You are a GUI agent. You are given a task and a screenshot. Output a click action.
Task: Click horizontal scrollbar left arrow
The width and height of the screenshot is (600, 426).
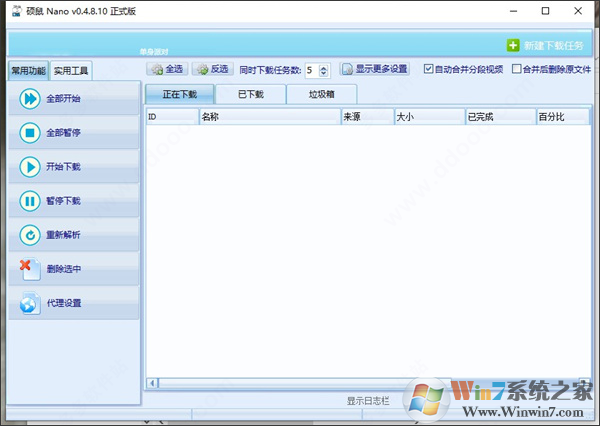point(152,383)
